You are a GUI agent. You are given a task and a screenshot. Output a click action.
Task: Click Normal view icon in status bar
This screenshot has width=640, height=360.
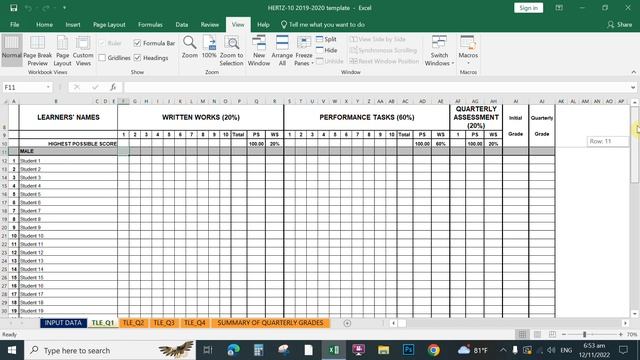(x=522, y=334)
